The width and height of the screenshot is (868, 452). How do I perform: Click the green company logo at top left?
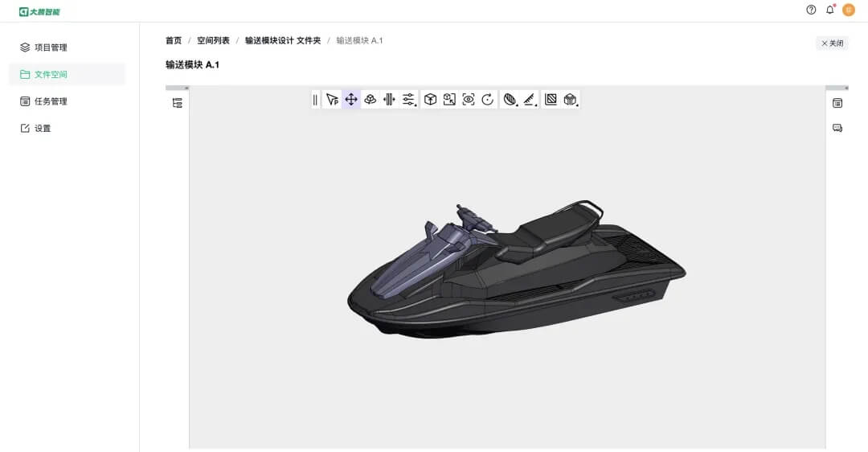(x=39, y=11)
